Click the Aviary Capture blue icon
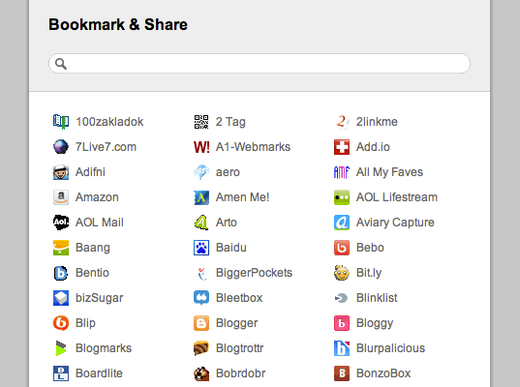This screenshot has height=387, width=520. (342, 222)
